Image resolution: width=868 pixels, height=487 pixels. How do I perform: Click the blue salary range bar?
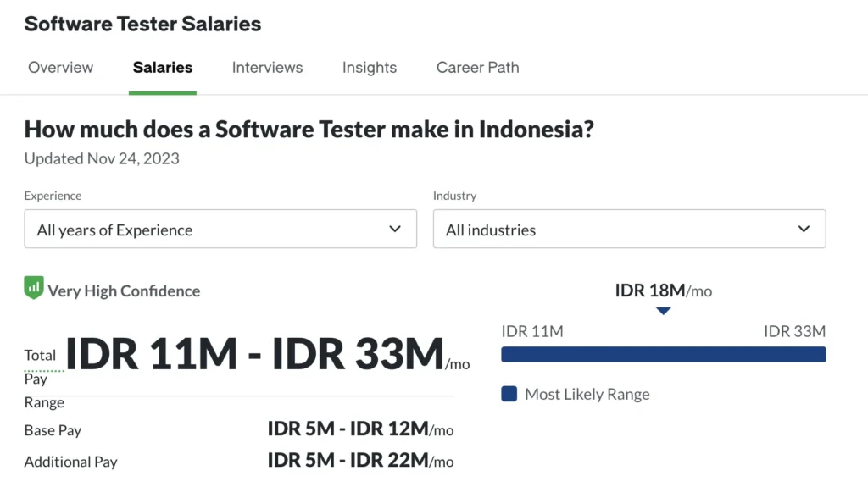click(664, 355)
